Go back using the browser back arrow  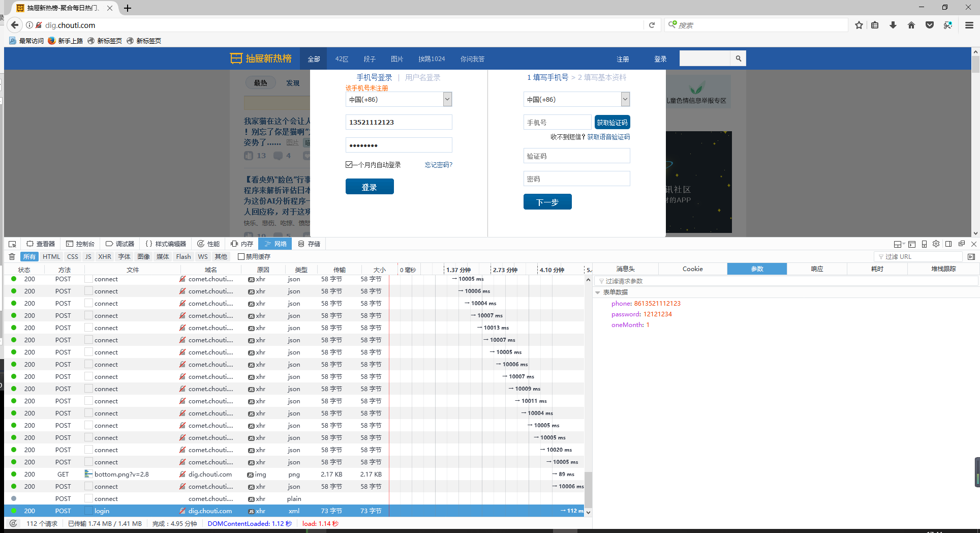[x=15, y=25]
